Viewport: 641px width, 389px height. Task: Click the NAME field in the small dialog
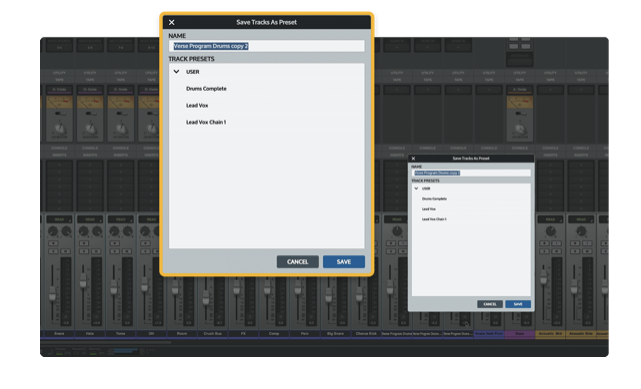coord(471,173)
